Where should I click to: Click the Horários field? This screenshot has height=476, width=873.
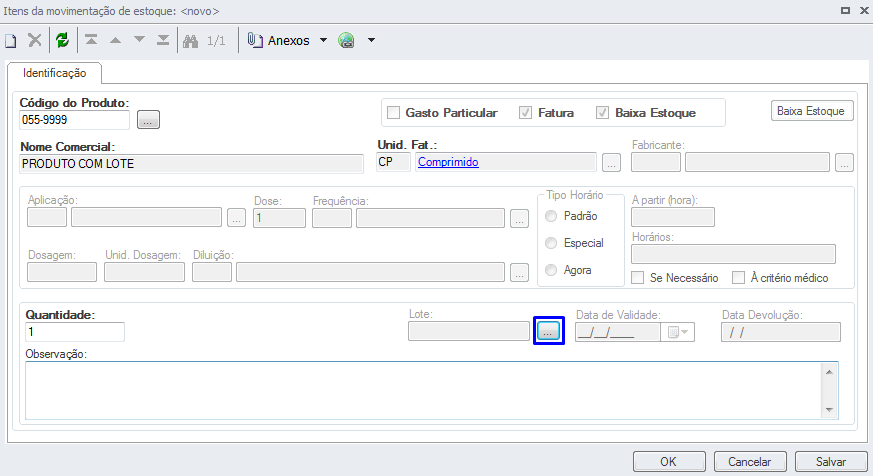coord(733,254)
